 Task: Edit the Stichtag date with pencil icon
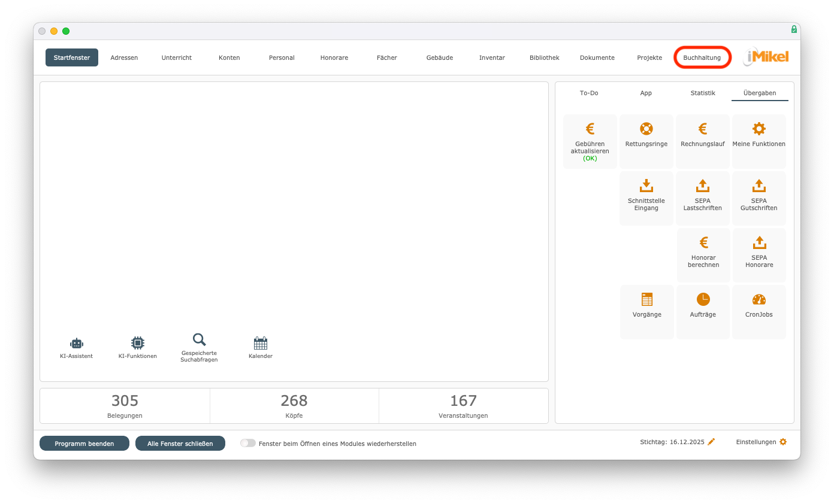tap(711, 442)
